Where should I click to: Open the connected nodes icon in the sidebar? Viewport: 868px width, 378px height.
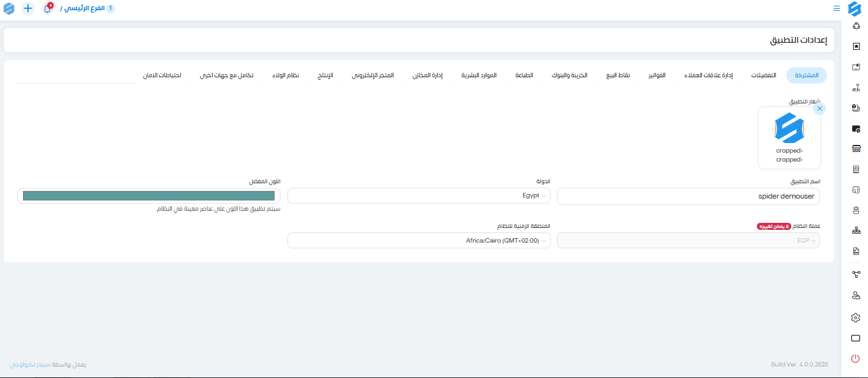click(x=856, y=275)
